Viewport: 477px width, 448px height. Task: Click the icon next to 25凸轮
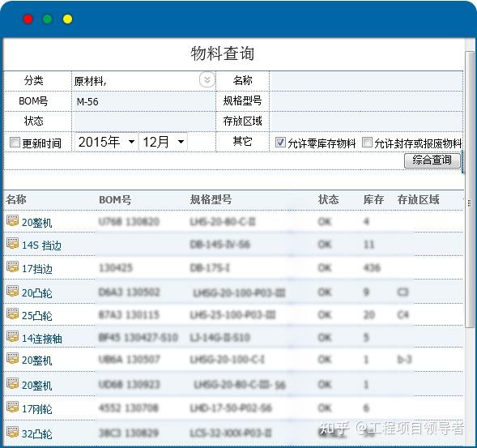tap(12, 314)
